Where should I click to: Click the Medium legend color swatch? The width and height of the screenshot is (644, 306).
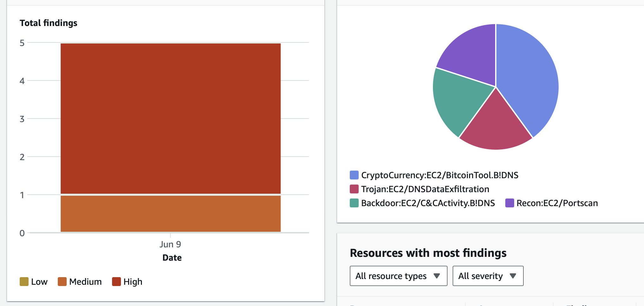coord(62,282)
